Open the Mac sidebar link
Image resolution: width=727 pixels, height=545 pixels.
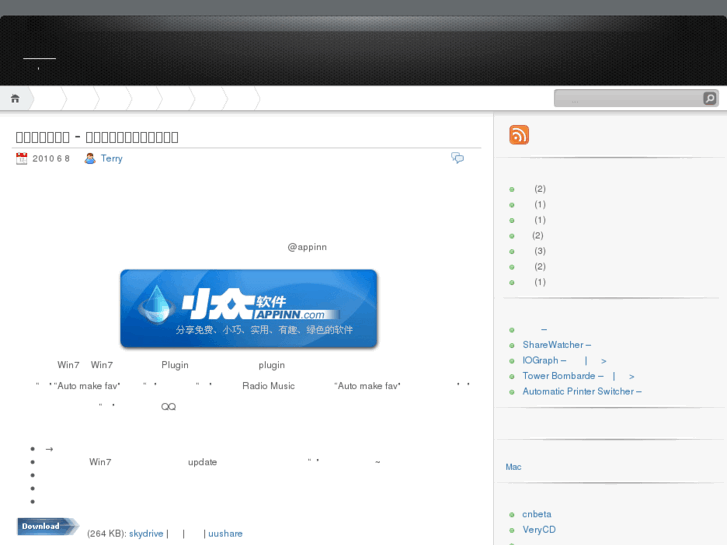click(x=513, y=467)
